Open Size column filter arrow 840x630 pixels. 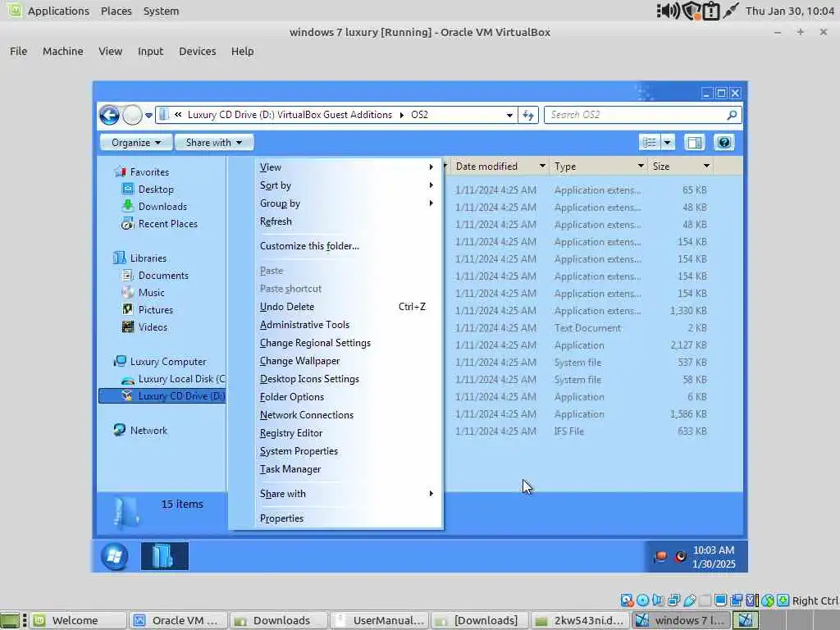coord(706,166)
